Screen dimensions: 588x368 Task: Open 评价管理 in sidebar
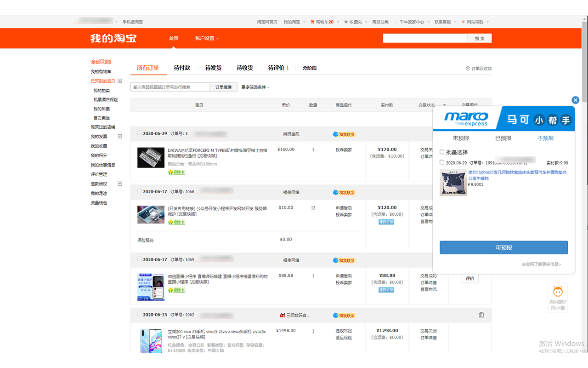99,174
